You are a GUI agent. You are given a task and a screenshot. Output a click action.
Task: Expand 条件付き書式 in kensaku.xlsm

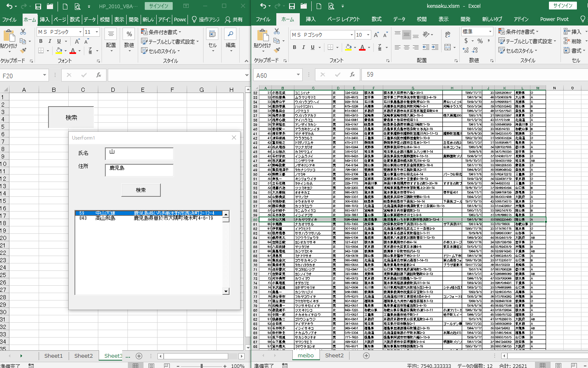coord(519,32)
